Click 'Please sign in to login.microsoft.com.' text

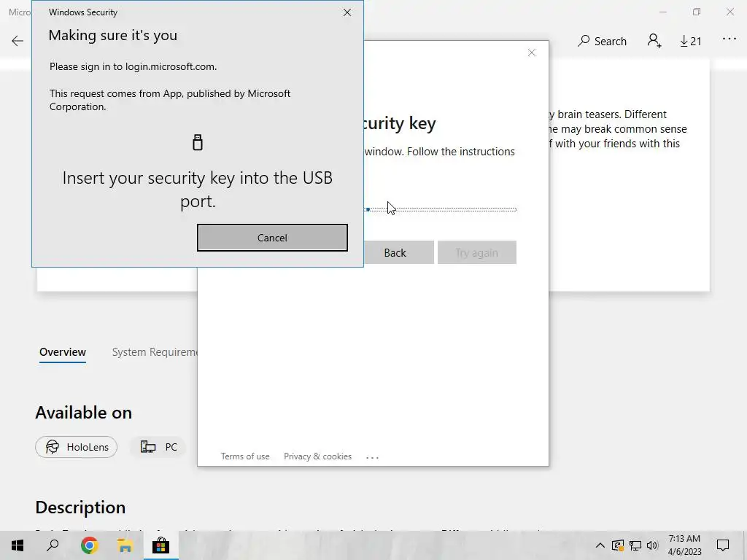(133, 66)
